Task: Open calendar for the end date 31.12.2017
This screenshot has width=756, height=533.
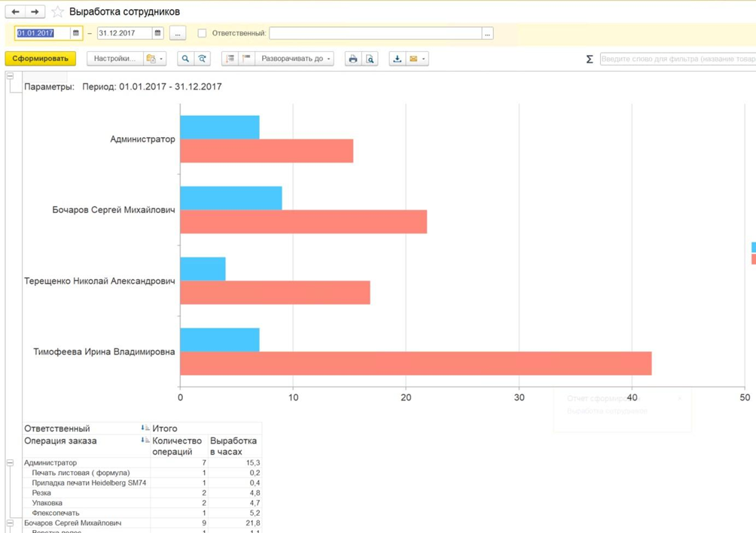Action: pyautogui.click(x=157, y=33)
